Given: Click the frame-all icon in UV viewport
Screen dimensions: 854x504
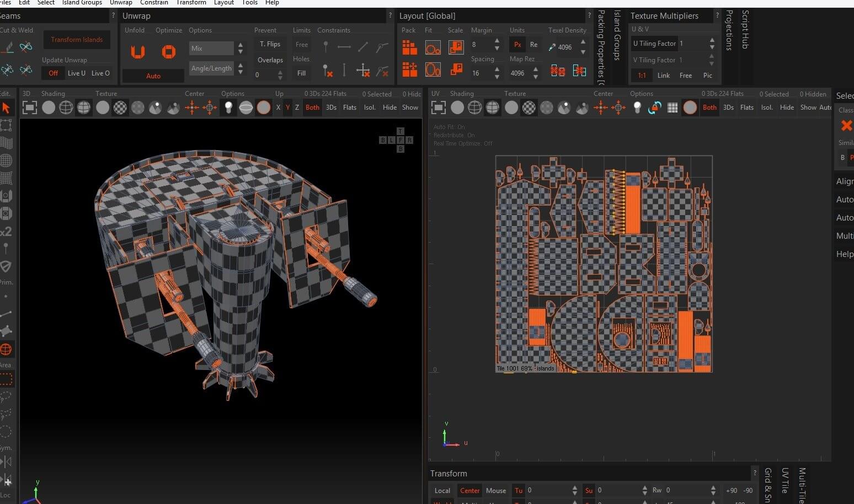Looking at the screenshot, I should 438,108.
